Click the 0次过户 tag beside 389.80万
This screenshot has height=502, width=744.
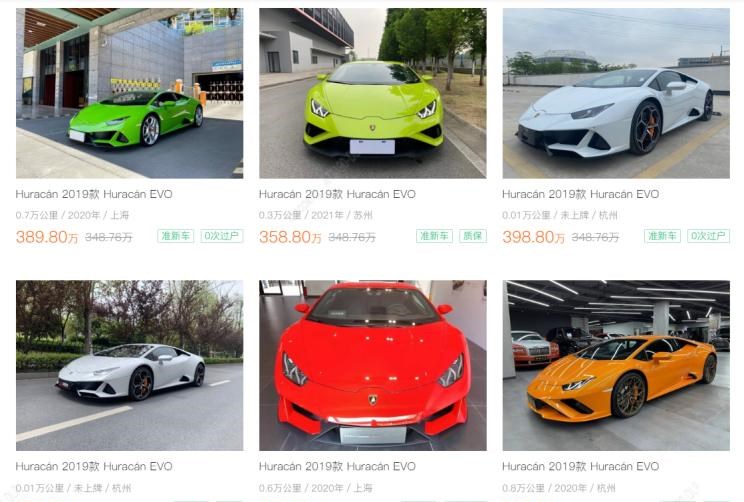[x=222, y=236]
